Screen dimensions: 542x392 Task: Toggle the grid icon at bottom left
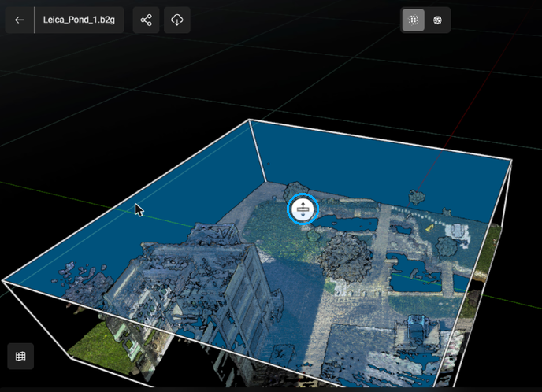click(x=20, y=356)
